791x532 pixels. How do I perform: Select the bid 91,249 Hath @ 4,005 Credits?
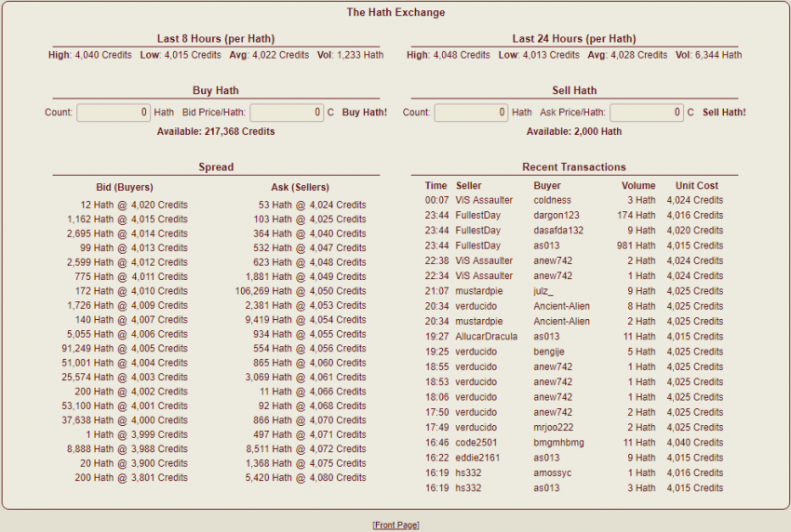click(125, 349)
